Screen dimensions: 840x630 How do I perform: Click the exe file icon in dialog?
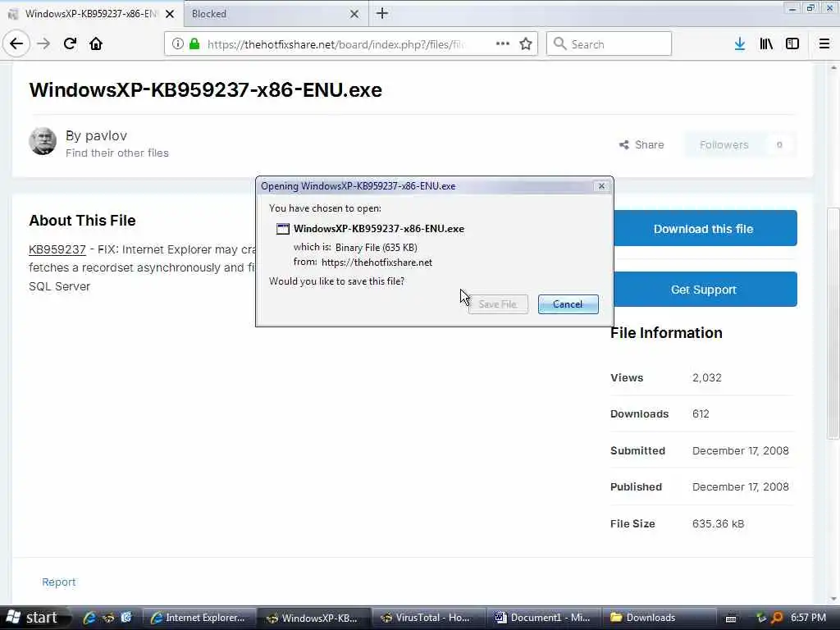tap(282, 229)
